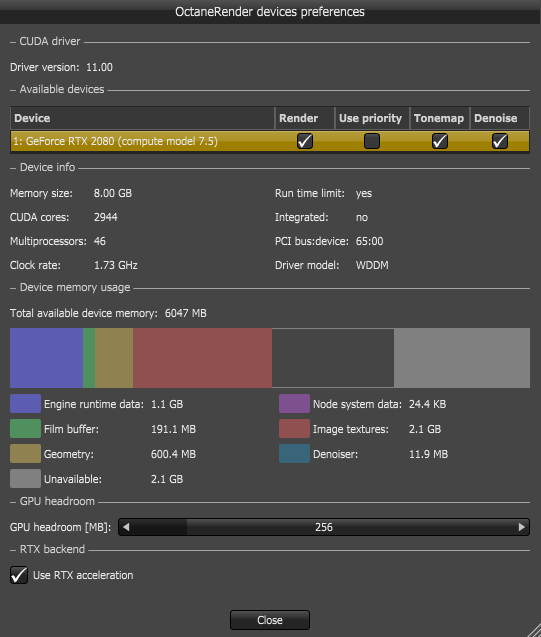This screenshot has height=637, width=541.
Task: Click the Denoise column header
Action: click(500, 118)
